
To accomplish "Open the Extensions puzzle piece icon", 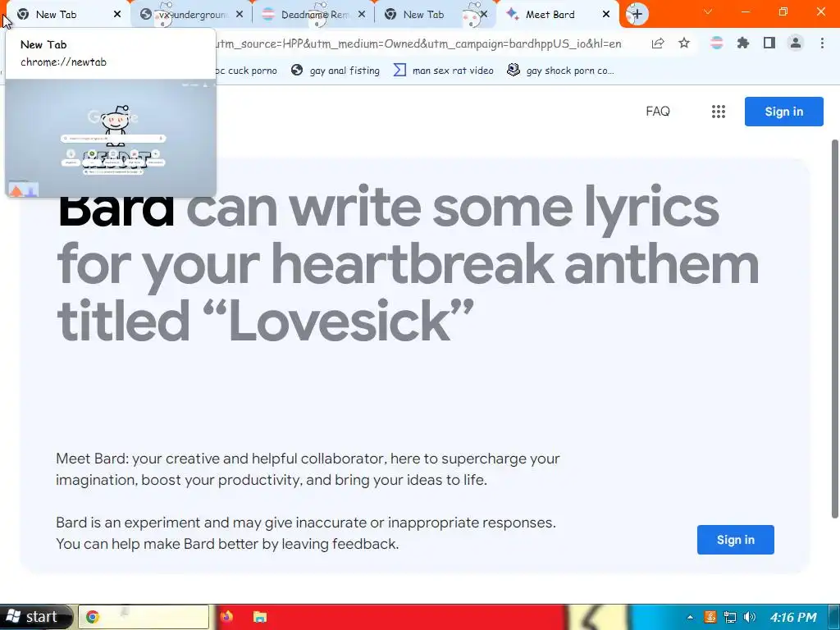I will click(742, 43).
